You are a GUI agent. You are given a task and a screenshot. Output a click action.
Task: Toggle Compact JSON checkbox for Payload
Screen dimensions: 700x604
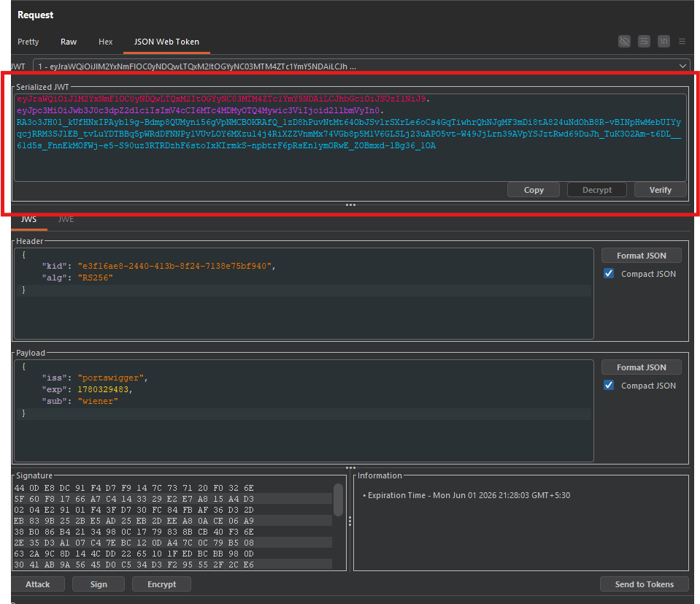coord(609,385)
